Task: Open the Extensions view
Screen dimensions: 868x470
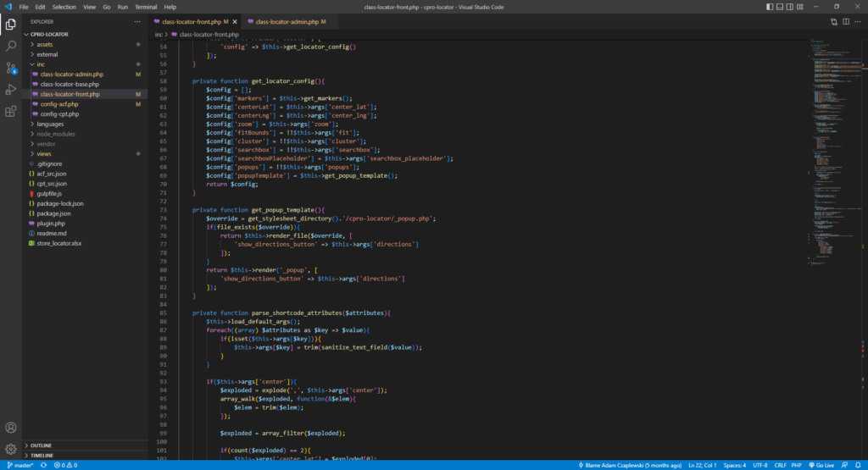Action: (10, 112)
